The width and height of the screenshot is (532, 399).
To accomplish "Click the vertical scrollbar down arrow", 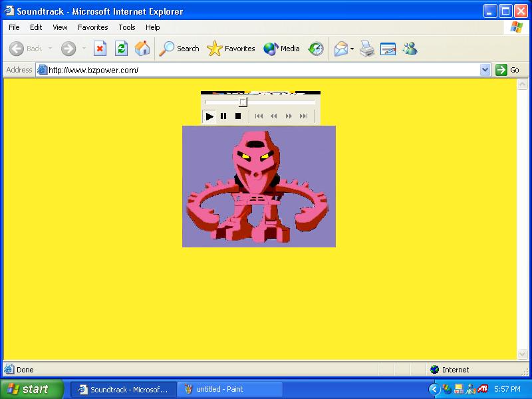I will point(522,354).
